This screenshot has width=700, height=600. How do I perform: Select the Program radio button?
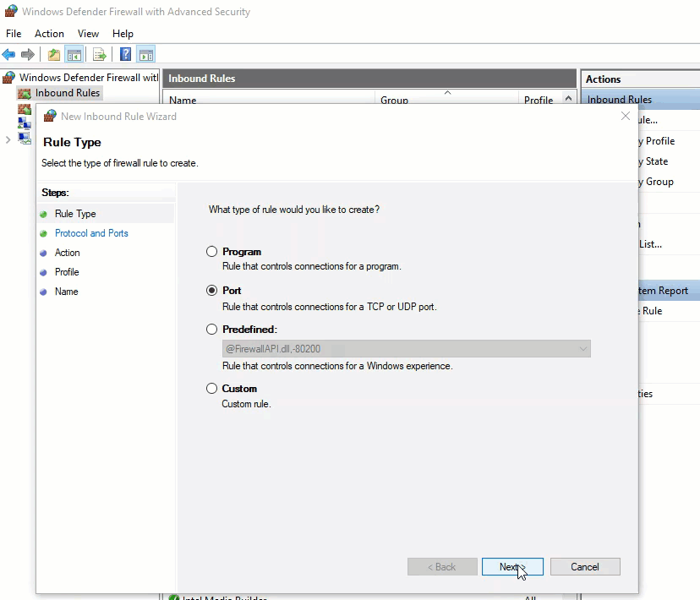212,252
